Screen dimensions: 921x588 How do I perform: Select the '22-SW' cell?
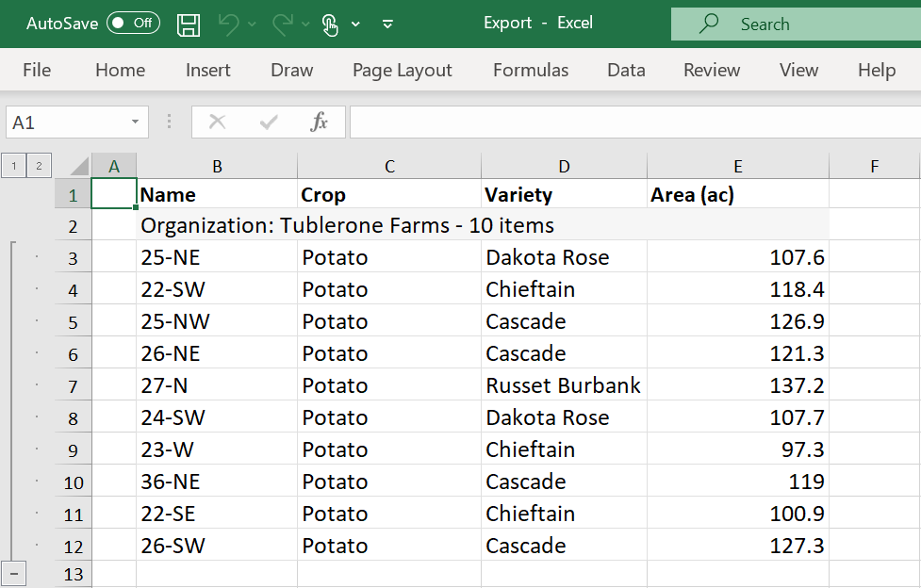pyautogui.click(x=217, y=289)
